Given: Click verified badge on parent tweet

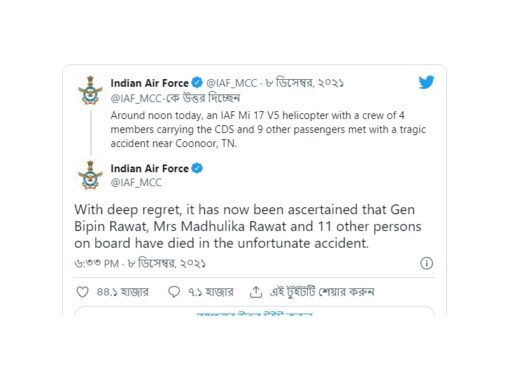Looking at the screenshot, I should [197, 83].
